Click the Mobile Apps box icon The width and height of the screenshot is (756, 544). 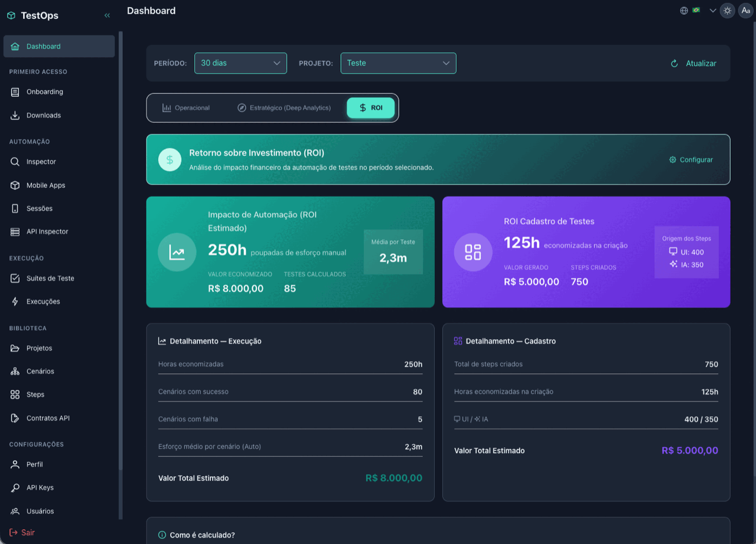point(15,185)
